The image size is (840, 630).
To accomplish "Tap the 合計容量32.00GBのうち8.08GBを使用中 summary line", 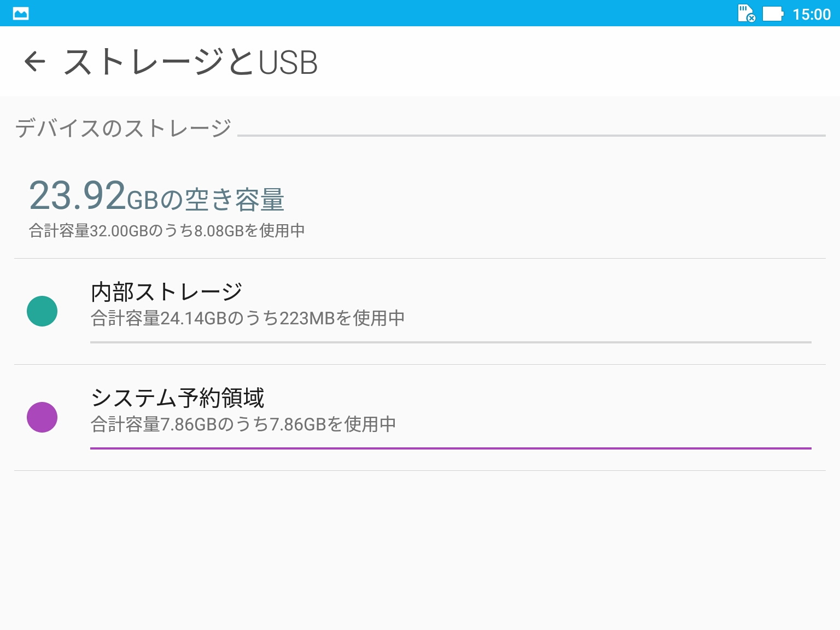I will click(167, 231).
